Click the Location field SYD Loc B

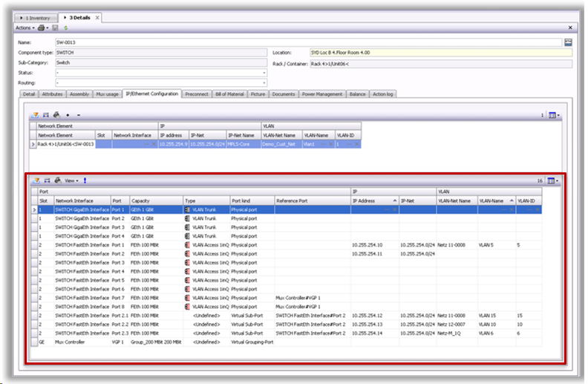tap(441, 53)
